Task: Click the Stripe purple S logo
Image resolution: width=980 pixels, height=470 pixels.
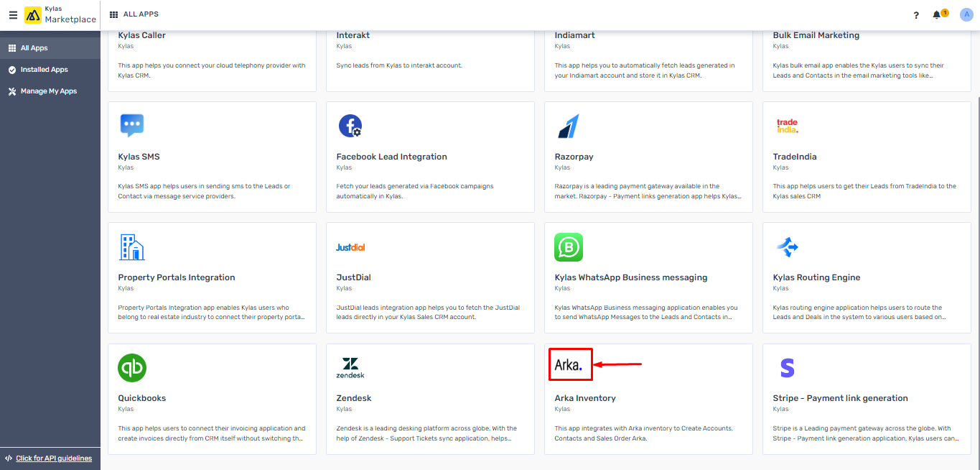Action: pos(788,368)
